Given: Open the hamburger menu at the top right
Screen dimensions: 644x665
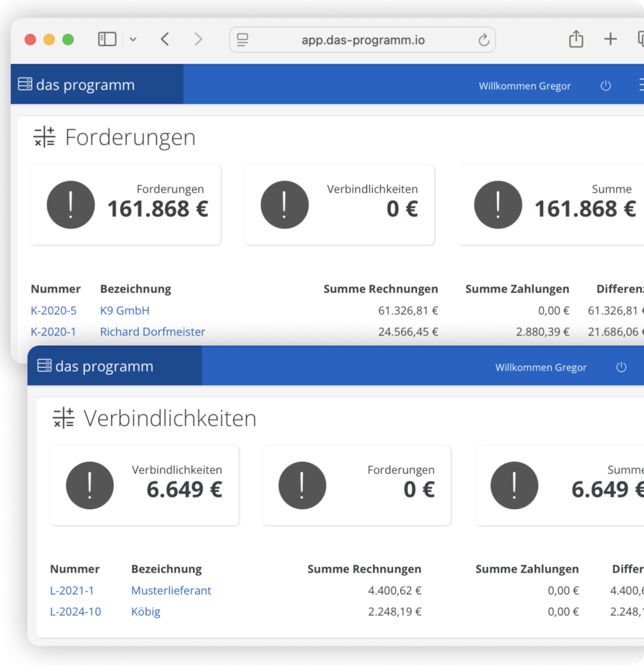Looking at the screenshot, I should [x=641, y=84].
